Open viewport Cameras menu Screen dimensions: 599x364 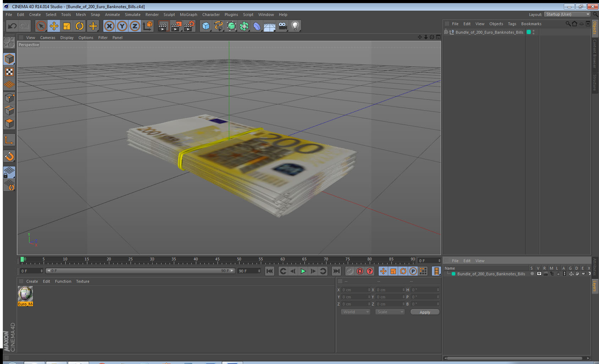(48, 38)
